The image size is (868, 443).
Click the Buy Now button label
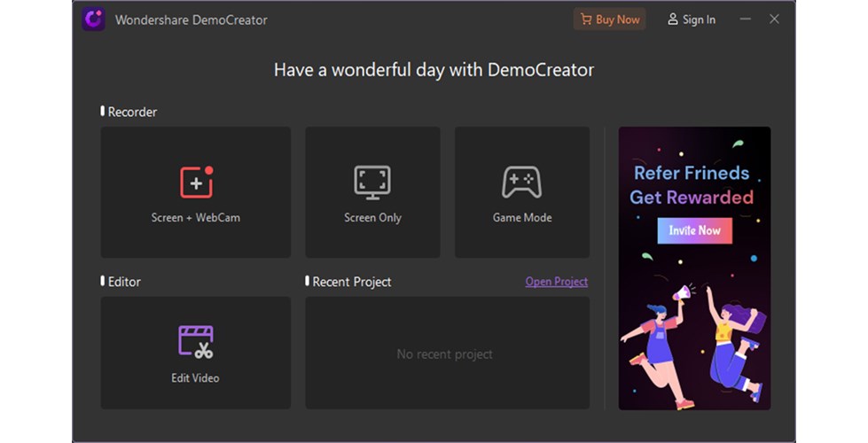[x=618, y=19]
